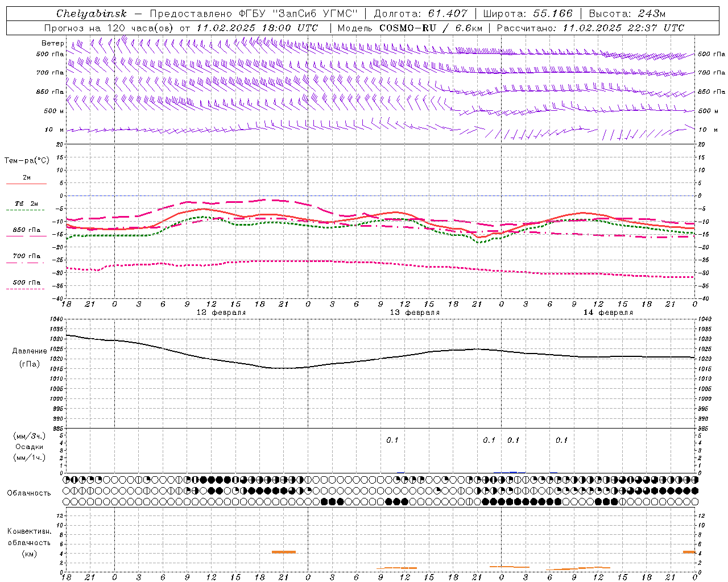Viewport: 728px width, 582px height.
Task: Click "Рассчитано: 11.02.2025 22:37 UTC" text
Action: 590,28
